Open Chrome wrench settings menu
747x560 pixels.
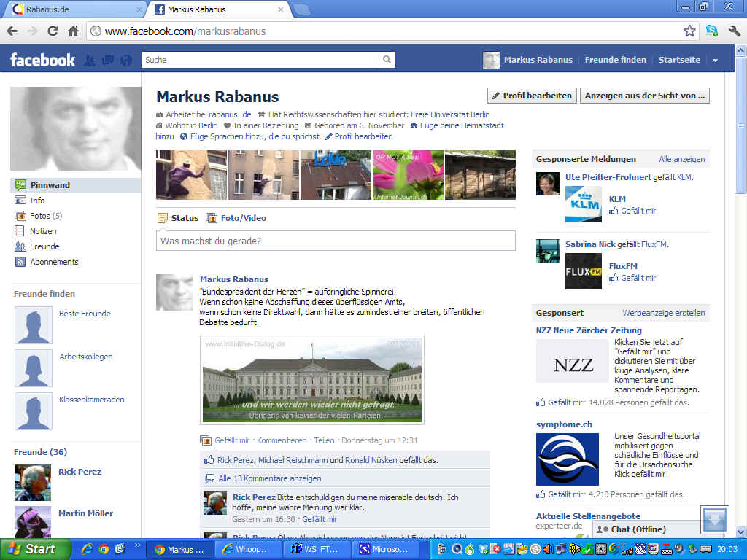coord(734,31)
